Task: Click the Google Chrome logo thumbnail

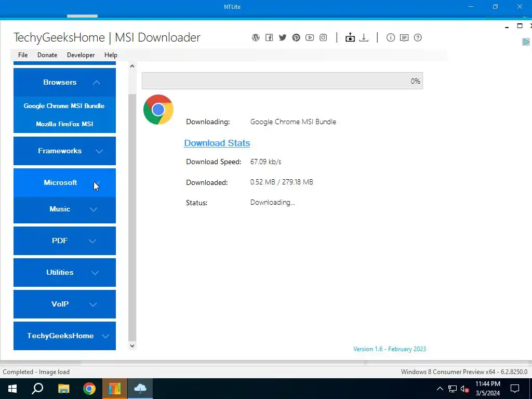Action: click(x=158, y=110)
